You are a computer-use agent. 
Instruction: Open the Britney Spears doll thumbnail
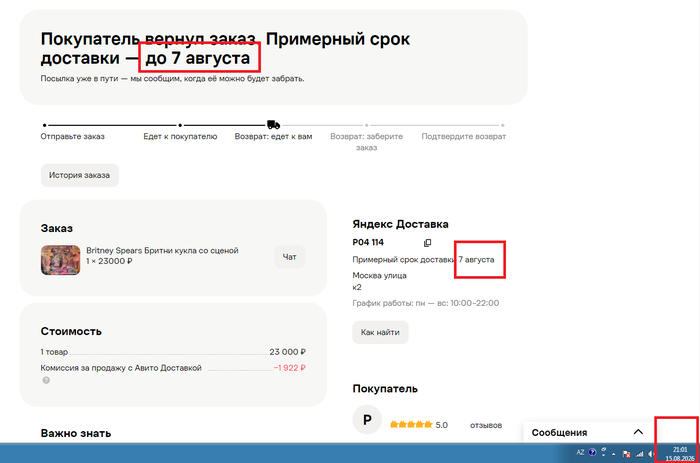(x=61, y=260)
